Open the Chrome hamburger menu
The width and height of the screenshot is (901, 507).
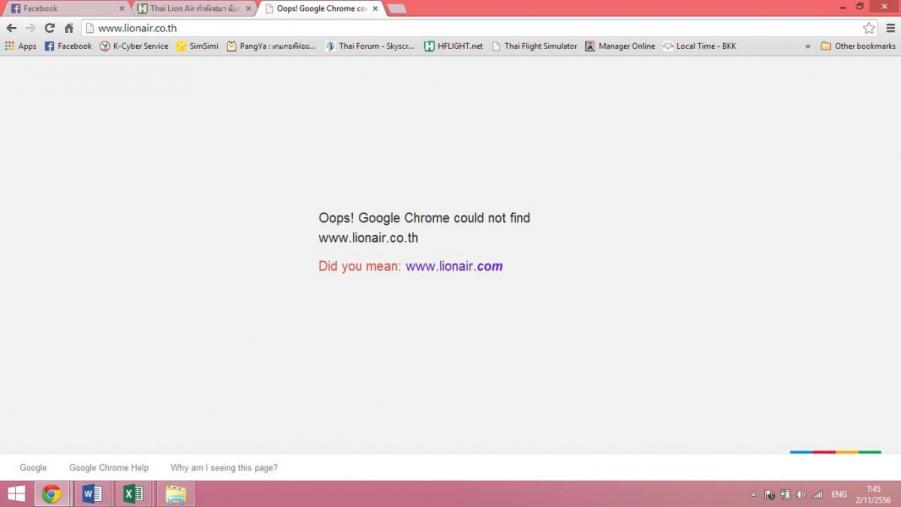pyautogui.click(x=890, y=28)
